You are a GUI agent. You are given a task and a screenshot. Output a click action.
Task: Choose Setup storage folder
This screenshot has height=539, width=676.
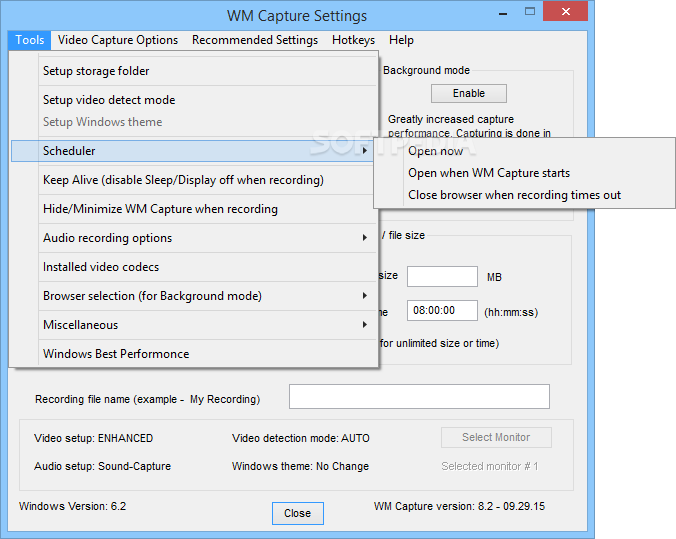point(194,71)
